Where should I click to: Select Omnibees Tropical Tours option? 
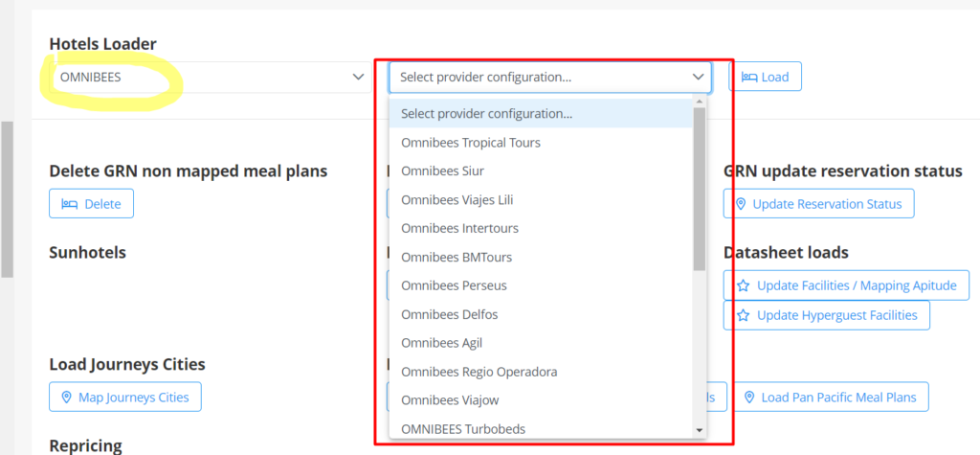tap(471, 143)
